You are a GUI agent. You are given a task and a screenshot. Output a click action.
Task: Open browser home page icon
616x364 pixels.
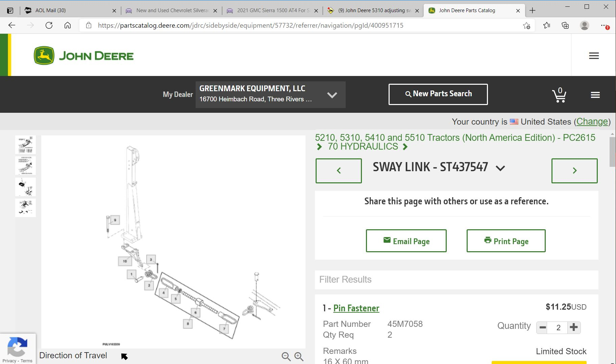point(68,25)
